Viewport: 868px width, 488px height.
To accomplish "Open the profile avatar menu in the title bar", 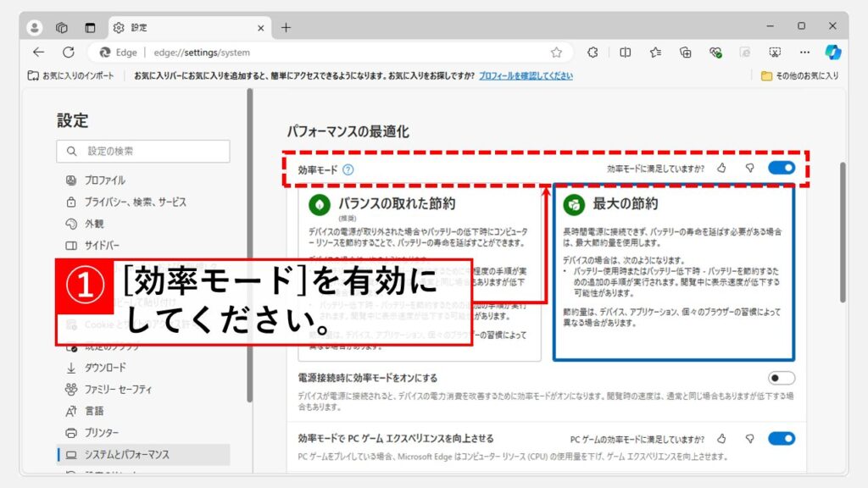I will click(x=35, y=27).
